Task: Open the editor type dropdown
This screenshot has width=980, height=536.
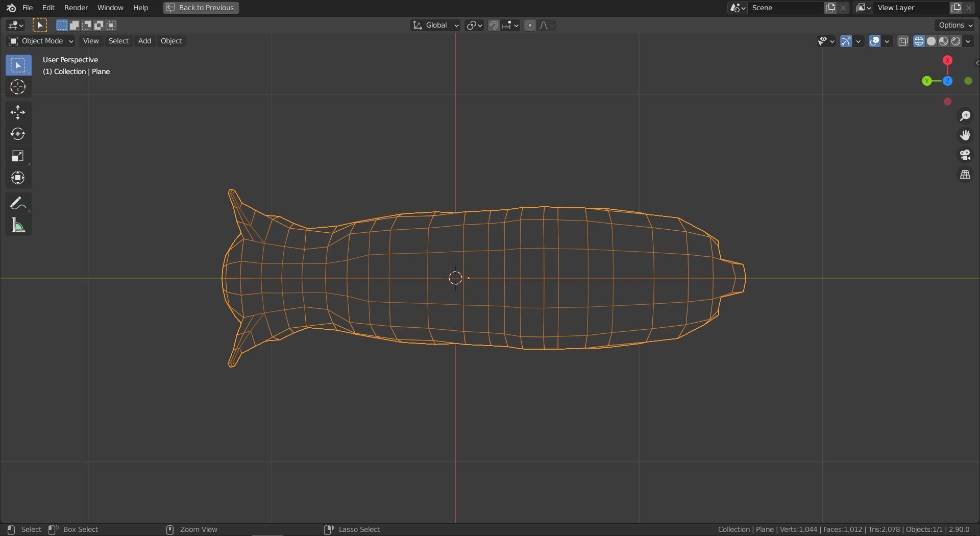Action: [x=15, y=25]
